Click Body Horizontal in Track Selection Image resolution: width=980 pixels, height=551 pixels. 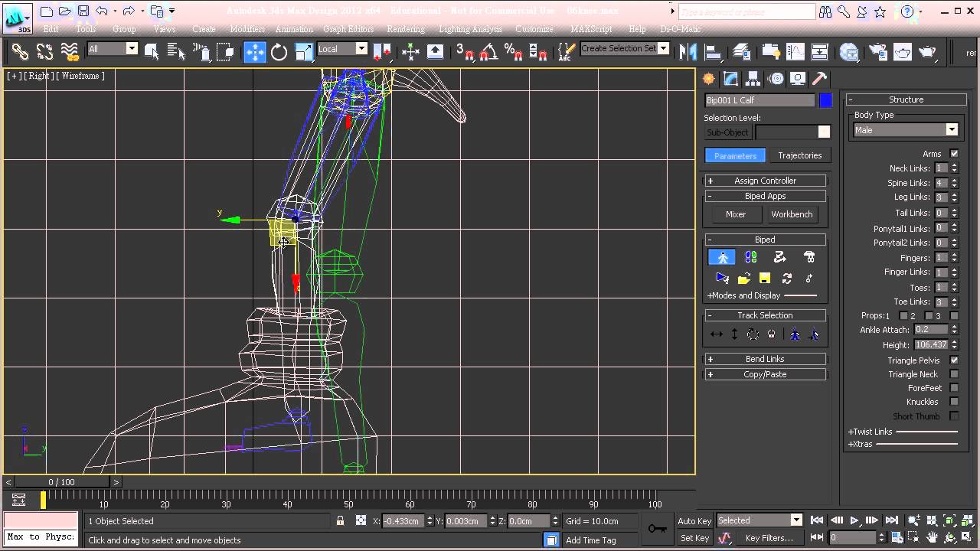[717, 334]
